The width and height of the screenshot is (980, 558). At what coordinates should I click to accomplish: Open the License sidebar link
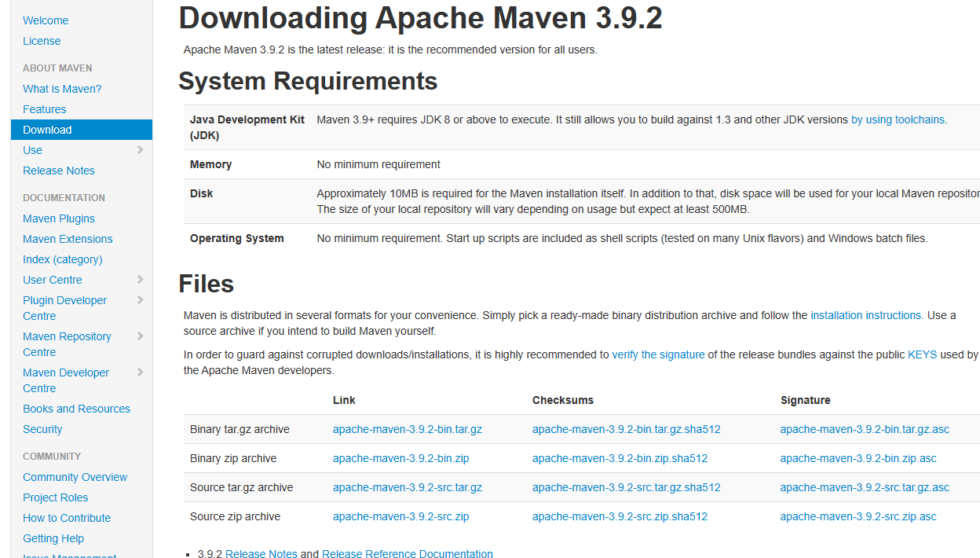(42, 41)
